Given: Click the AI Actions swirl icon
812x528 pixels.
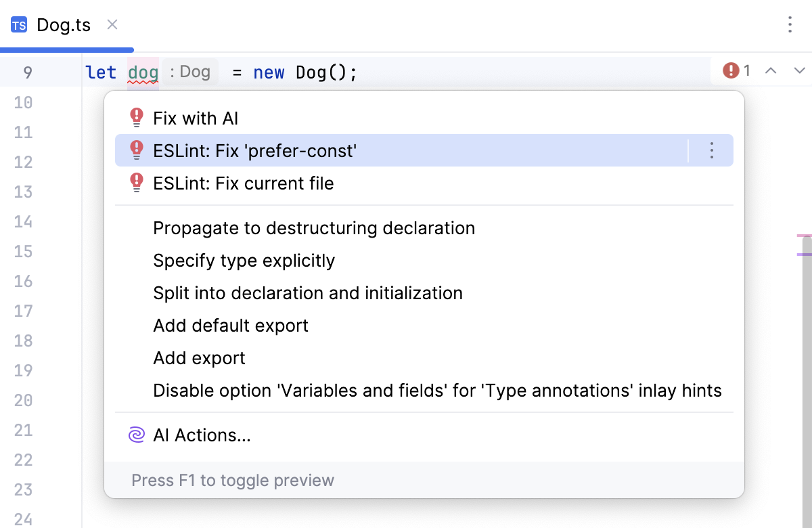Looking at the screenshot, I should [x=136, y=435].
